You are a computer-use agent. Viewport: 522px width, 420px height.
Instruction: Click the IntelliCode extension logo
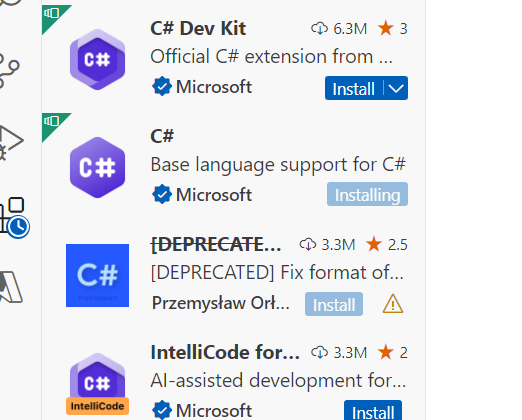pyautogui.click(x=97, y=383)
